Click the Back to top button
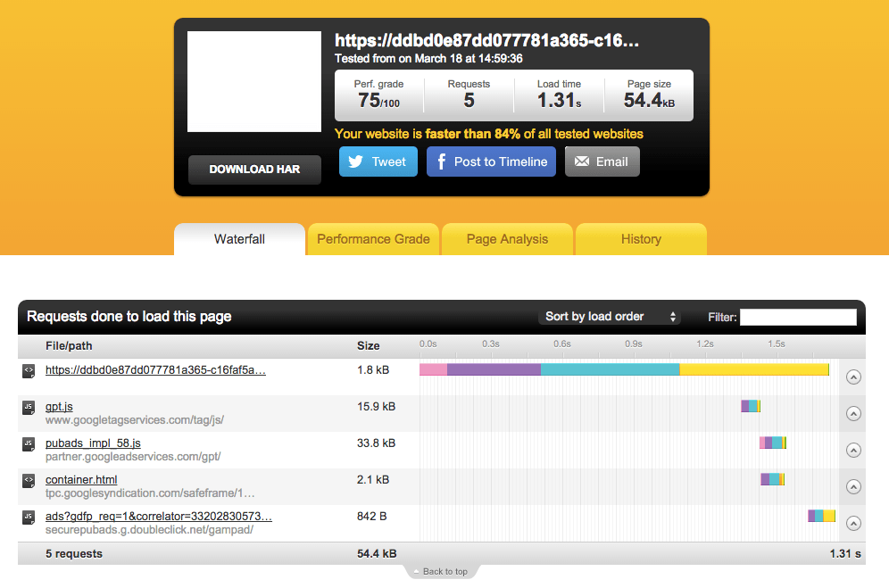 point(441,571)
